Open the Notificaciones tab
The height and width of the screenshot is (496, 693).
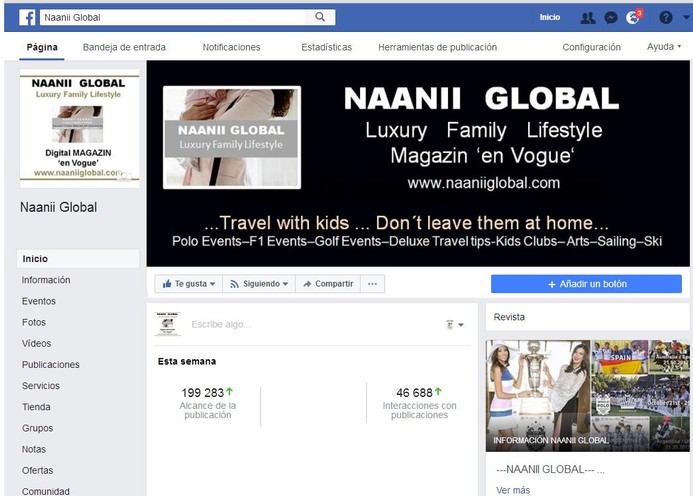231,47
